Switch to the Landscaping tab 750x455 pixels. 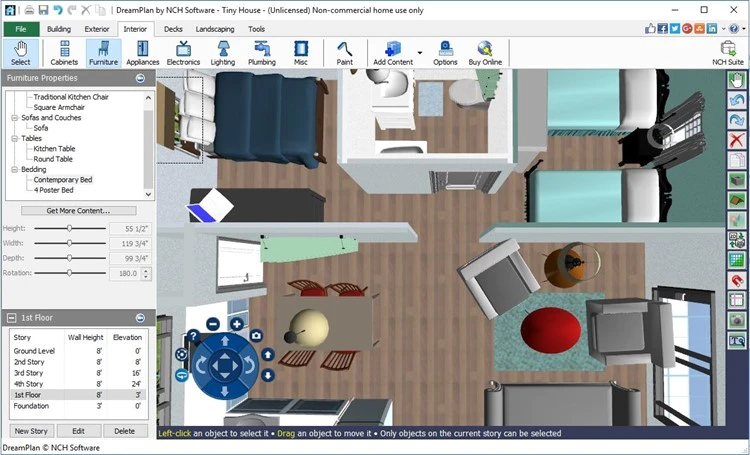click(x=215, y=29)
